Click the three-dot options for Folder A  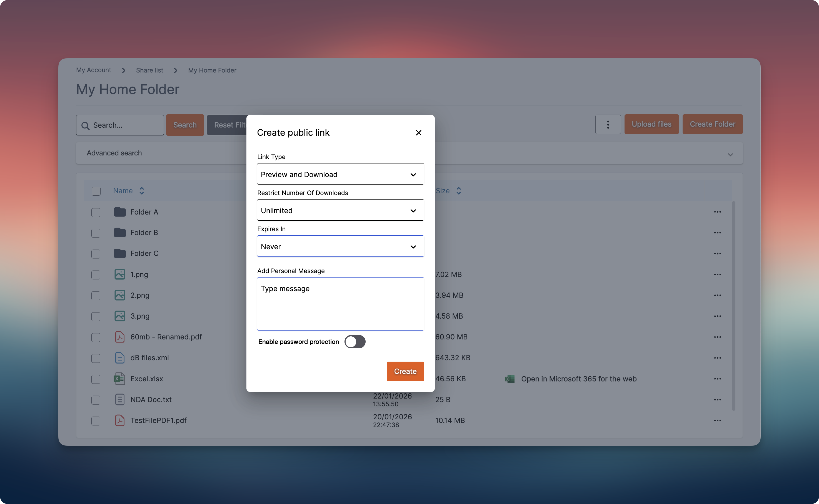[x=717, y=212]
